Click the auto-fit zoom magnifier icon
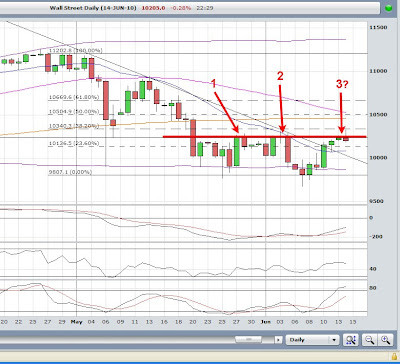This screenshot has height=364, width=400. [351, 340]
